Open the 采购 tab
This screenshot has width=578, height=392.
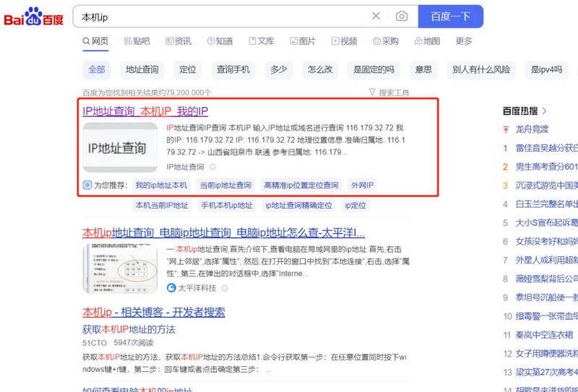coord(386,41)
